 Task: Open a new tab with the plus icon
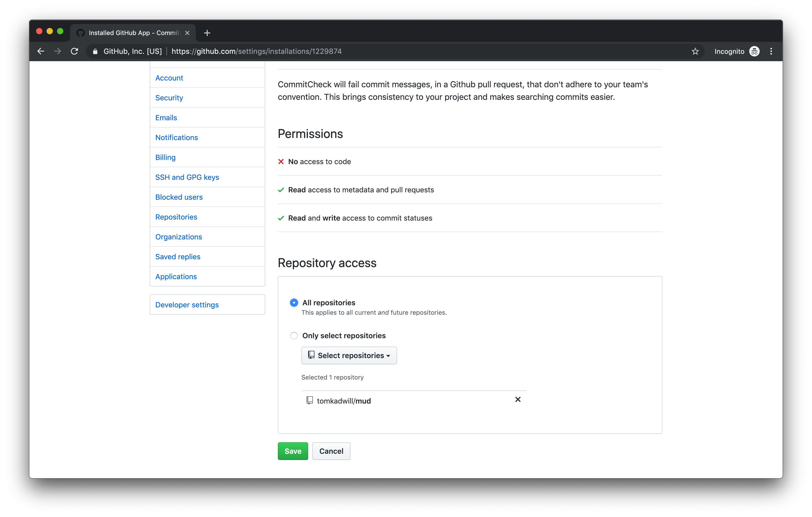tap(207, 33)
